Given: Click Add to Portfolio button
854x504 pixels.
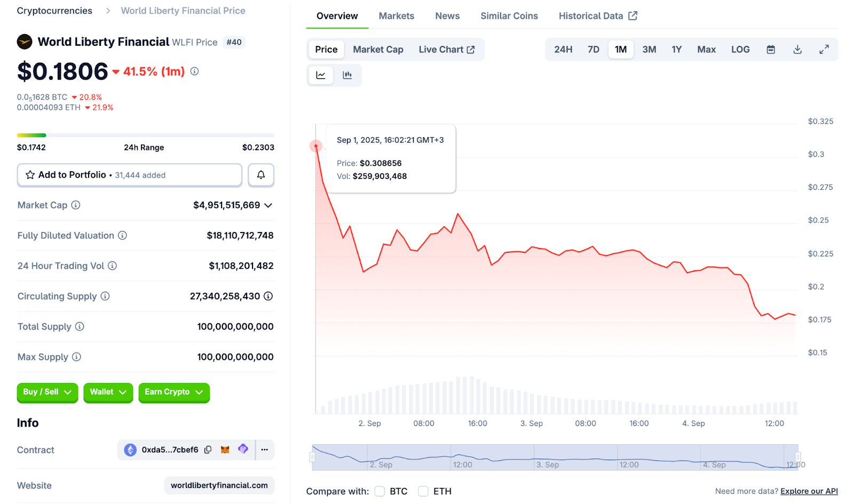Looking at the screenshot, I should [130, 175].
